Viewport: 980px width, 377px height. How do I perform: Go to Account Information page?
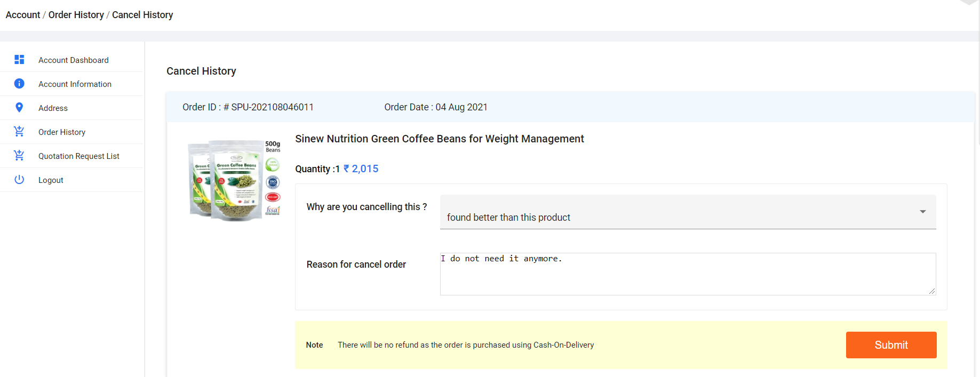tap(75, 84)
